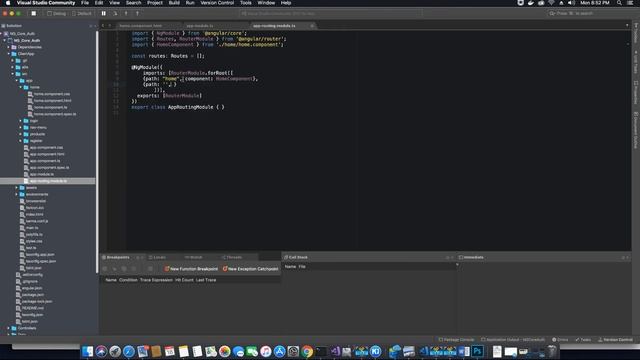The width and height of the screenshot is (640, 360).
Task: Open the Errors pad in status bar
Action: [560, 340]
